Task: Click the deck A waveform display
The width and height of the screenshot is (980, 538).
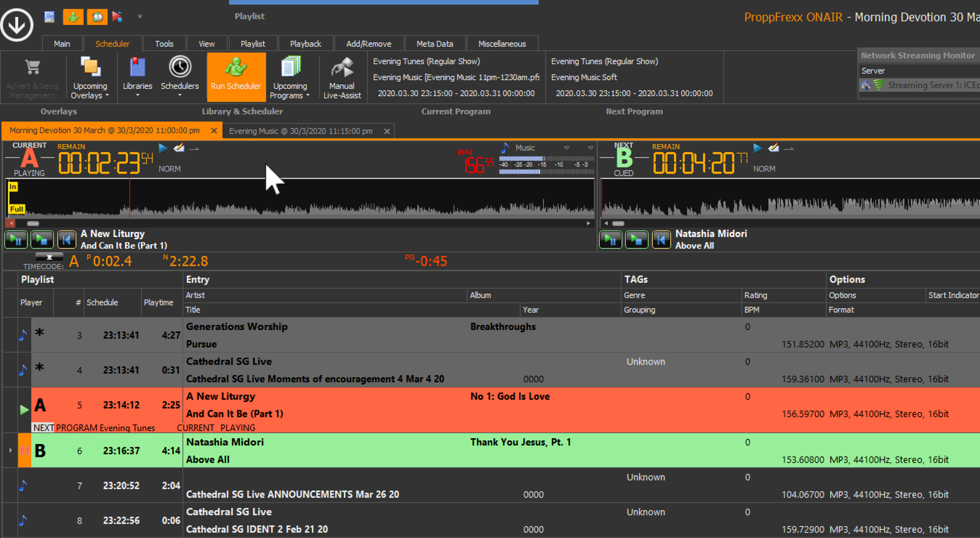Action: pos(300,199)
